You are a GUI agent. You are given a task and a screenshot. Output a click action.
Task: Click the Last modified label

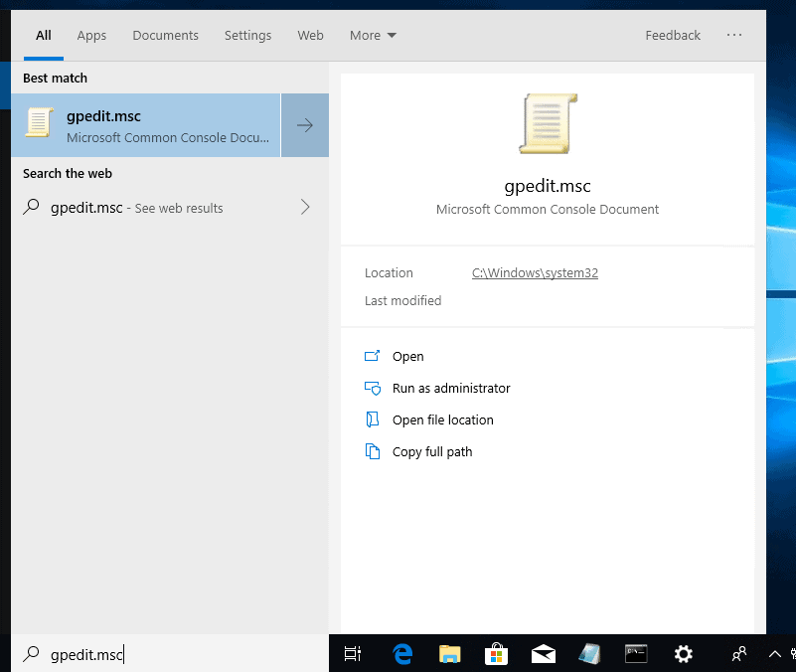tap(403, 300)
